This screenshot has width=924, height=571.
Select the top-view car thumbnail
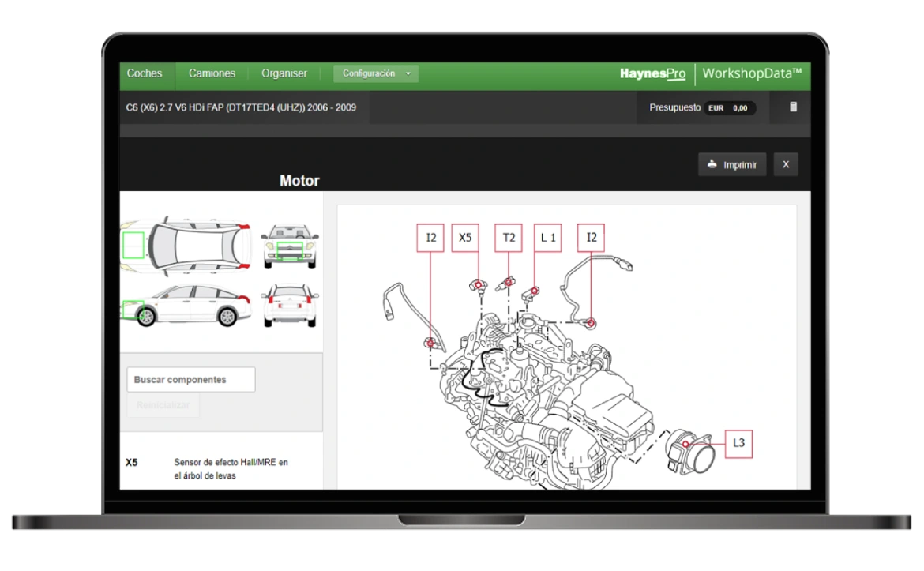point(186,245)
